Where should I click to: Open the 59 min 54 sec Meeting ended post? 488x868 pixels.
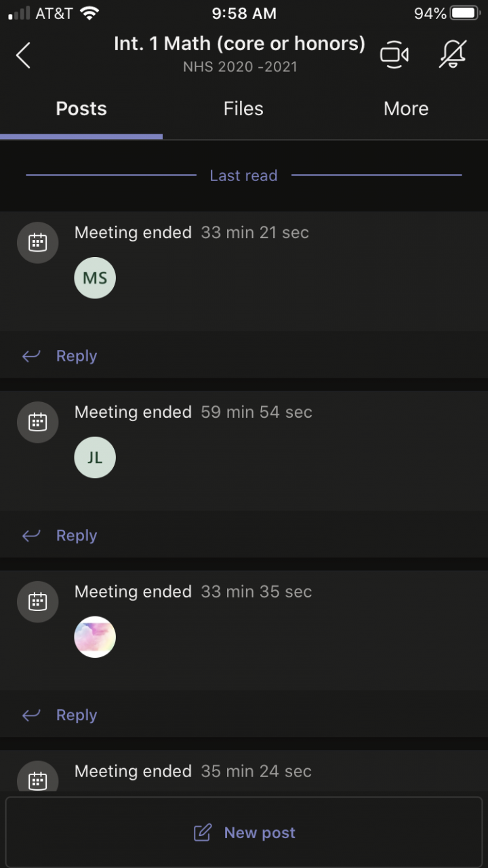(193, 412)
